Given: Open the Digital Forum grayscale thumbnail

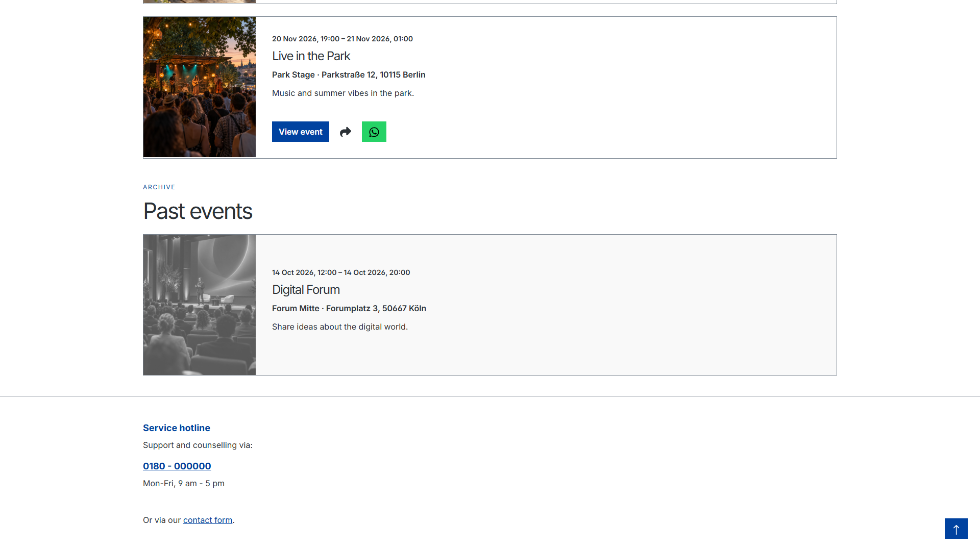Looking at the screenshot, I should [200, 305].
